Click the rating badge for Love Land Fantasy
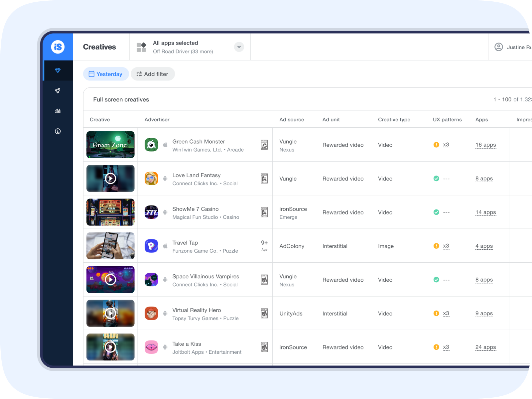The height and width of the screenshot is (399, 532). [264, 179]
